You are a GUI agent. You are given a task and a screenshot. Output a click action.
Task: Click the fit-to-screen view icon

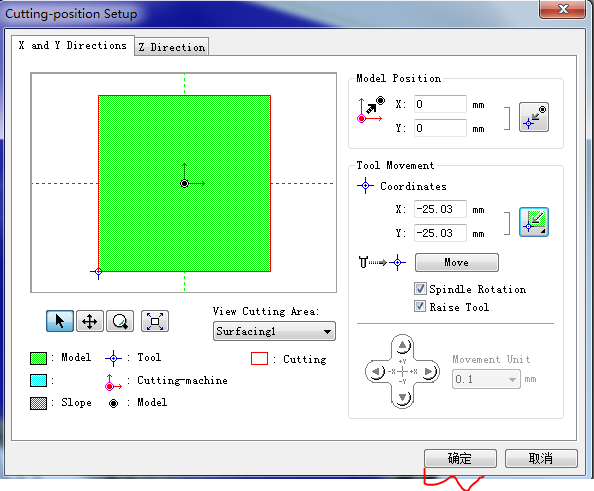click(x=155, y=321)
